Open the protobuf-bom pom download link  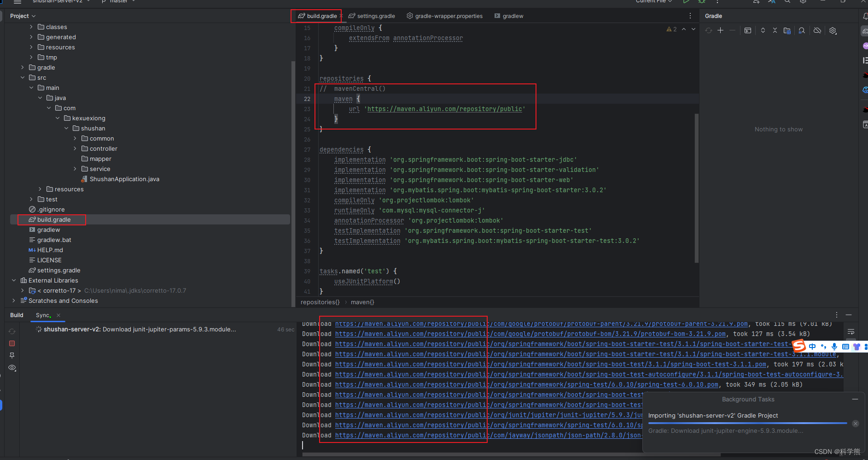pyautogui.click(x=530, y=334)
